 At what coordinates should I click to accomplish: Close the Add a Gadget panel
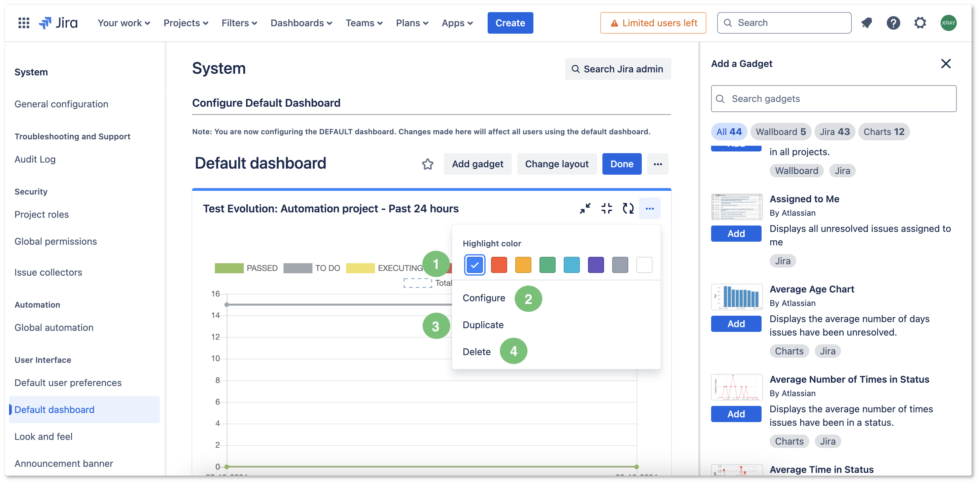(945, 64)
